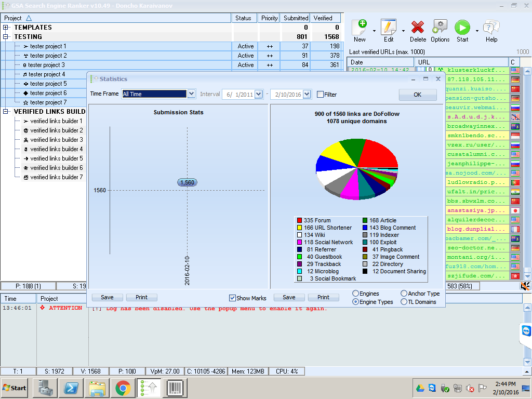
Task: Click the tester project 6 diamond icon
Action: click(x=26, y=93)
